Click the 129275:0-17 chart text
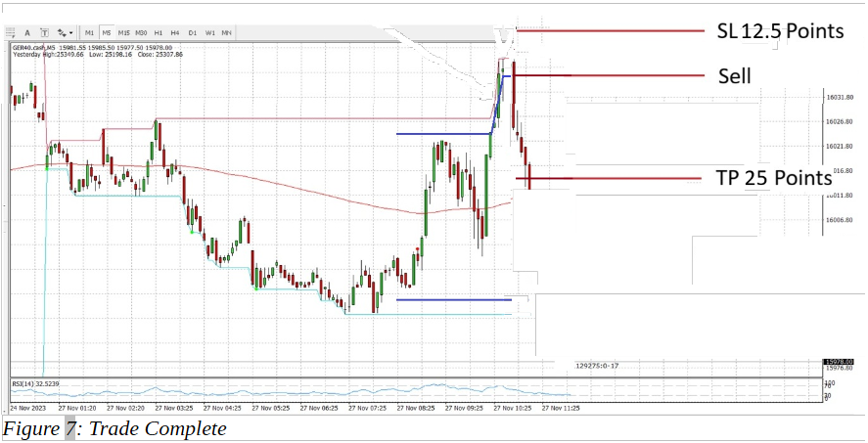 pos(597,366)
